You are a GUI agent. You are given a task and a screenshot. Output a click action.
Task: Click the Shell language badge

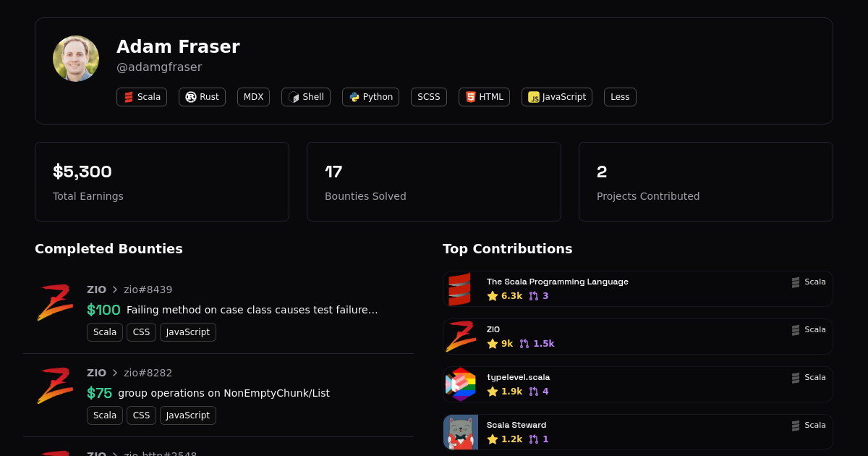(305, 97)
